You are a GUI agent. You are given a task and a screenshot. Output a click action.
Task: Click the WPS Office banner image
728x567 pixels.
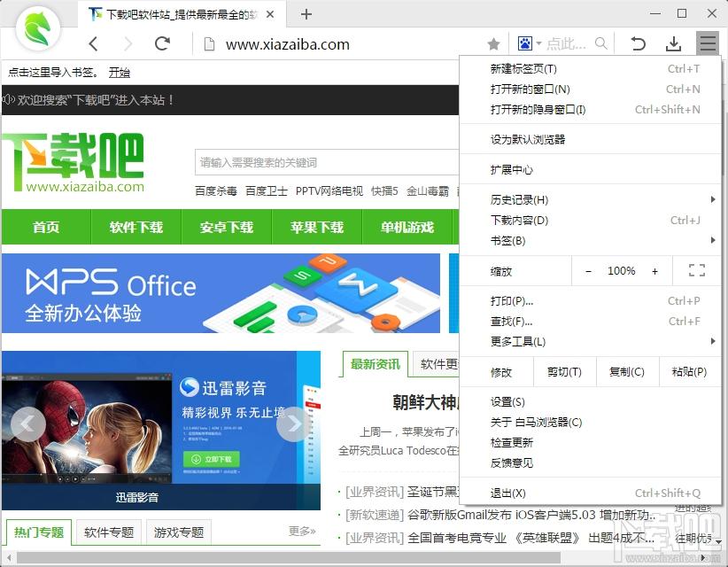[x=221, y=293]
